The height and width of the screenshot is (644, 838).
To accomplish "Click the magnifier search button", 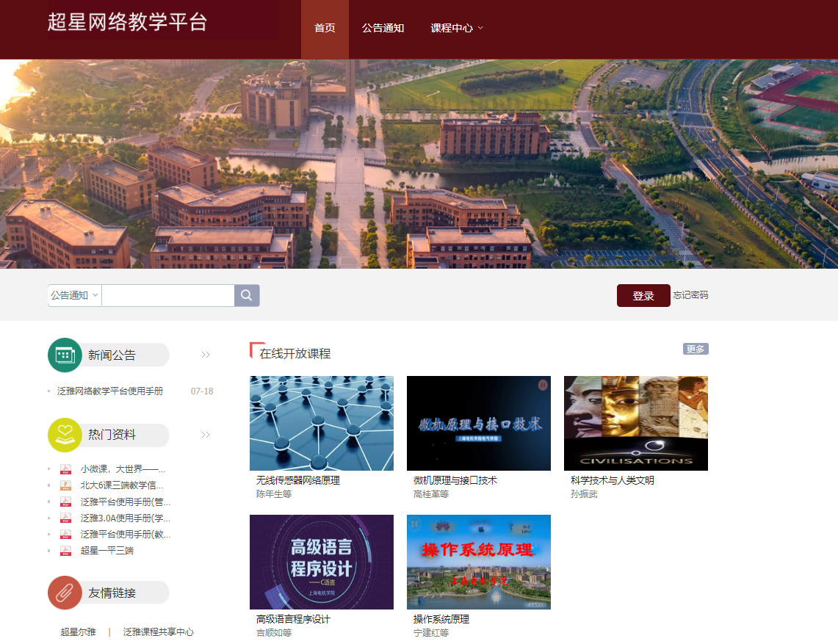I will pos(247,295).
